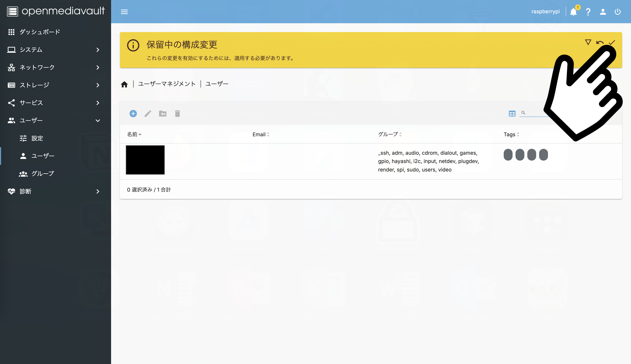Viewport: 631px width, 364px height.
Task: Open help with the question mark icon
Action: 588,11
